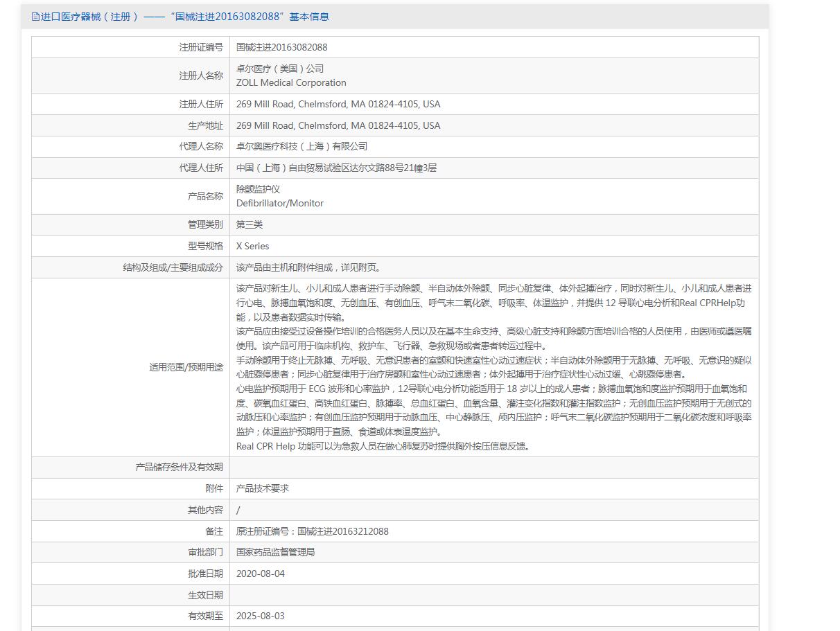Select the value 第三类
Screen dimensions: 840x631
coord(250,224)
